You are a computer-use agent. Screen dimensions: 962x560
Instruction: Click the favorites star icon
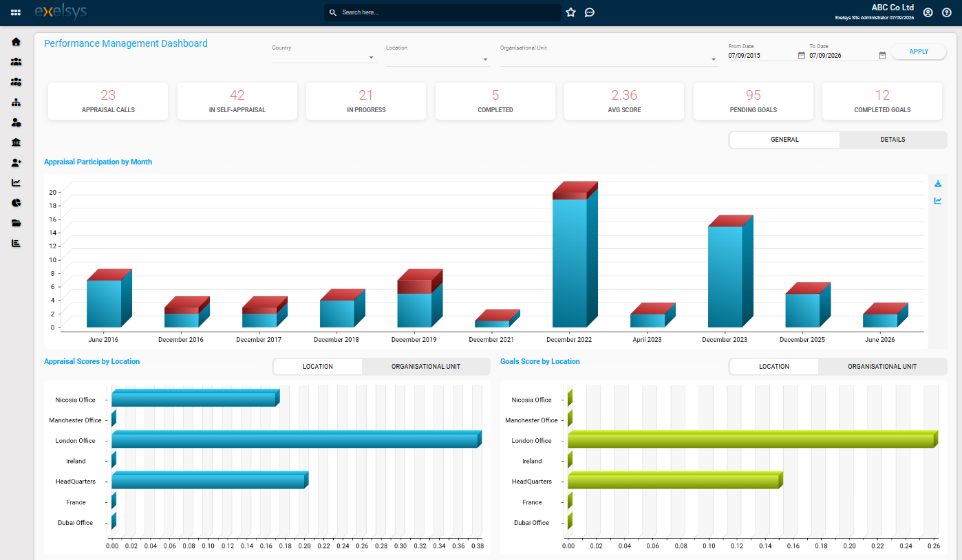coord(570,12)
